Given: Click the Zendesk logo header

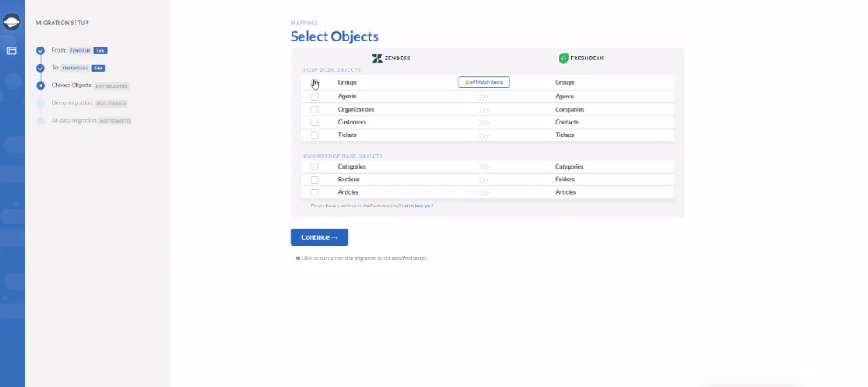Looking at the screenshot, I should [392, 58].
